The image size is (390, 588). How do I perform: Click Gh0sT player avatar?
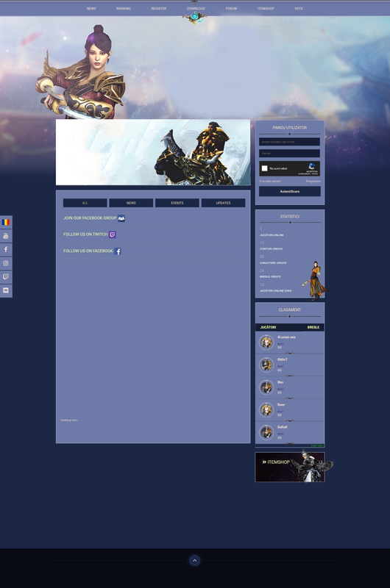click(x=266, y=365)
